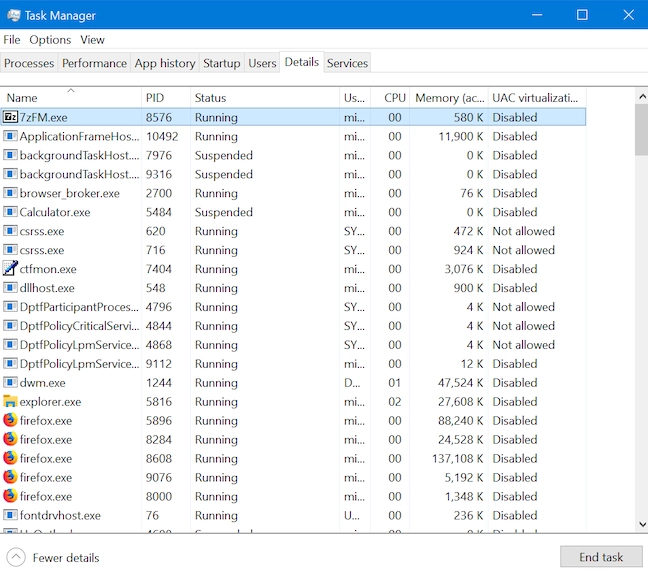Switch to the Services tab
The image size is (648, 579).
347,63
